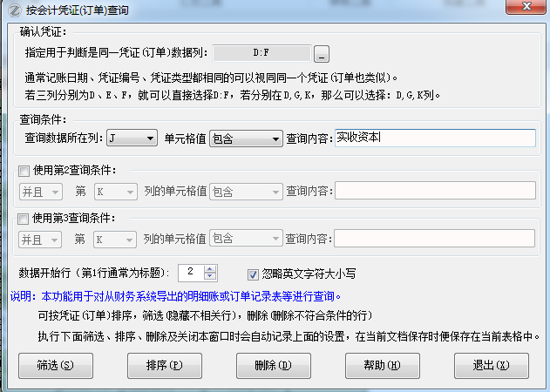Expand the cell value 包含 dropdown
The width and height of the screenshot is (550, 392).
point(247,139)
